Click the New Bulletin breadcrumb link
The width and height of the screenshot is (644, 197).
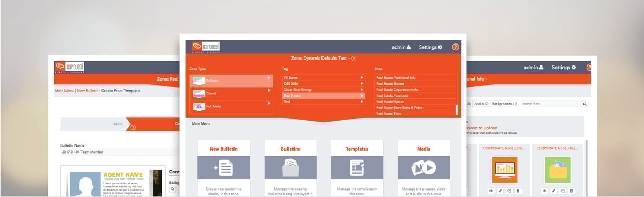pos(87,91)
